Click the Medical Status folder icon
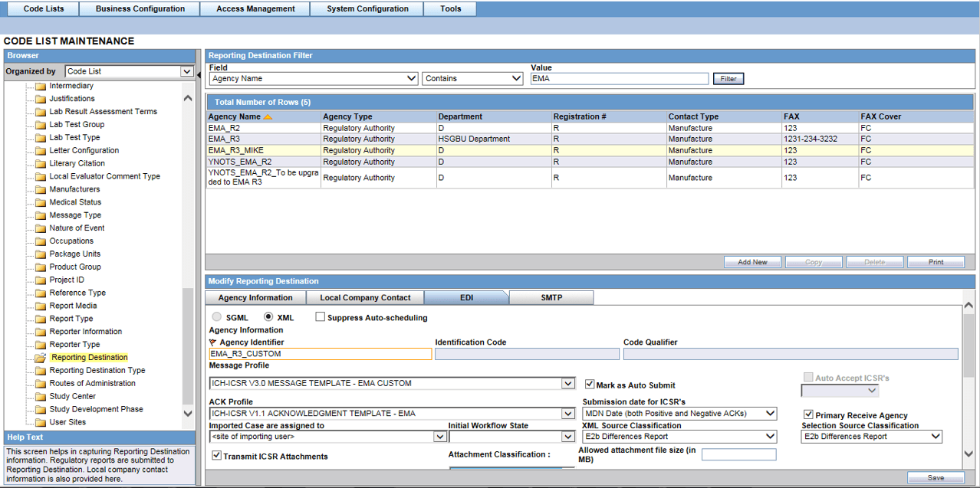The width and height of the screenshot is (980, 488). (40, 202)
